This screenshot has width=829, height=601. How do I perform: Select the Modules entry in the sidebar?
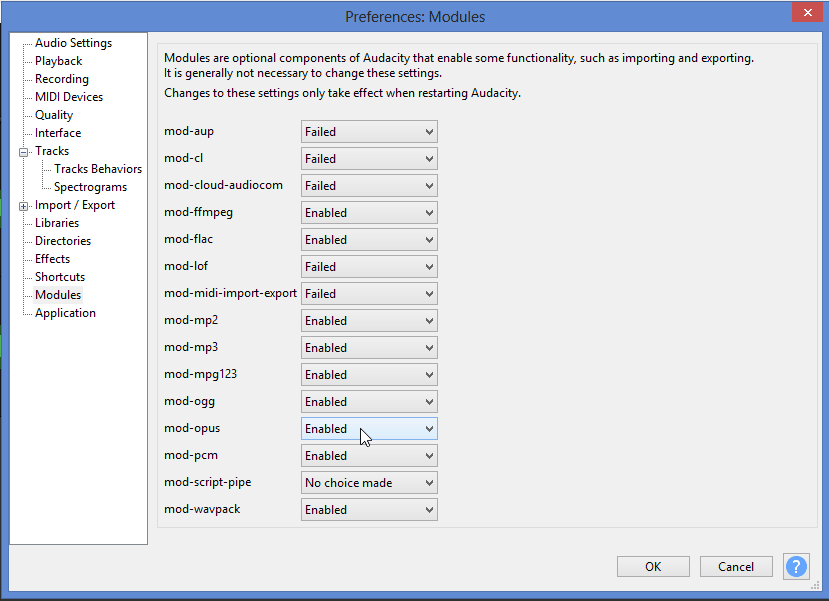point(58,294)
